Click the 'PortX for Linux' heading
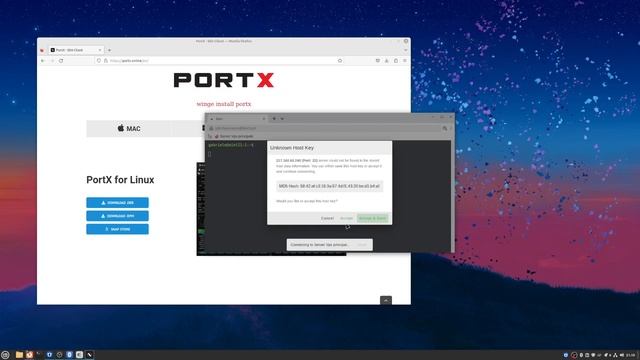This screenshot has height=360, width=640. 120,180
